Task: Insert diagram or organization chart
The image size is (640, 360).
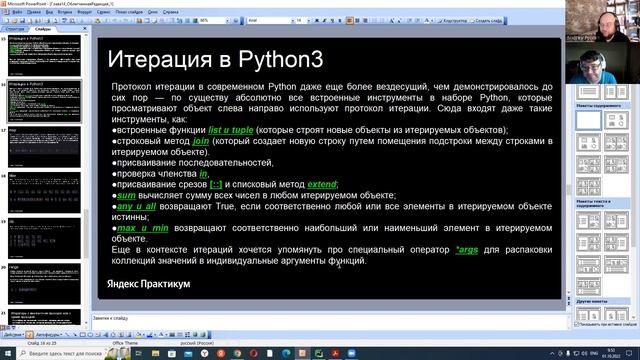Action: pyautogui.click(x=113, y=335)
